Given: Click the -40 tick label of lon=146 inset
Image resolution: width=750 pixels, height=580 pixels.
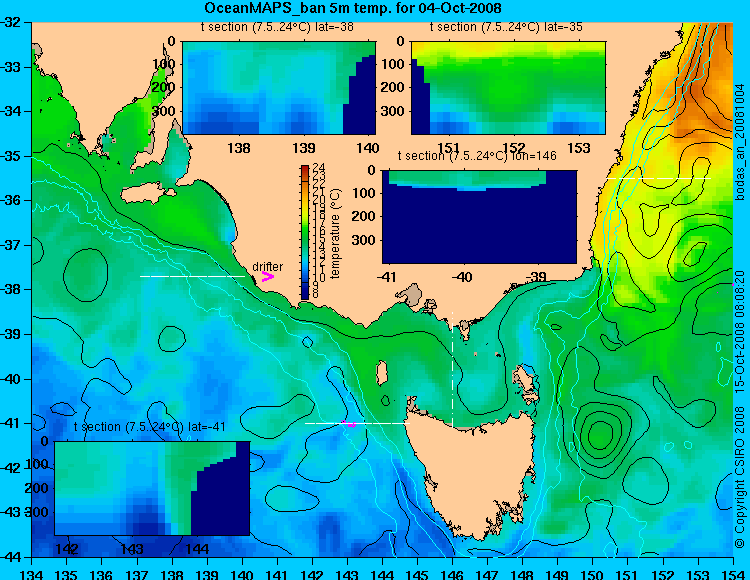Looking at the screenshot, I should pyautogui.click(x=462, y=277).
